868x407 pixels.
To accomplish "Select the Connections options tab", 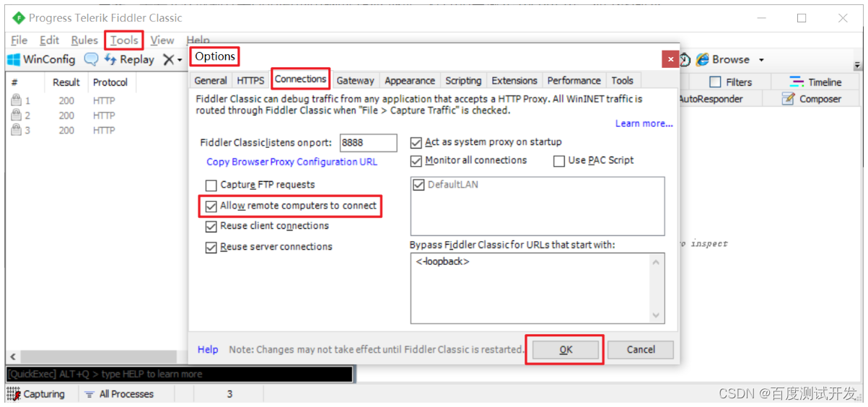I will [x=301, y=79].
